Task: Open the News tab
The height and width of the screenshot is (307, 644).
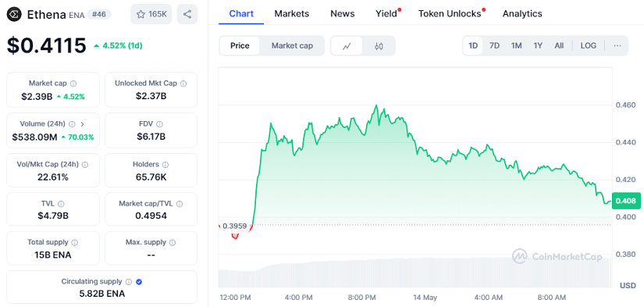Action: (x=343, y=13)
